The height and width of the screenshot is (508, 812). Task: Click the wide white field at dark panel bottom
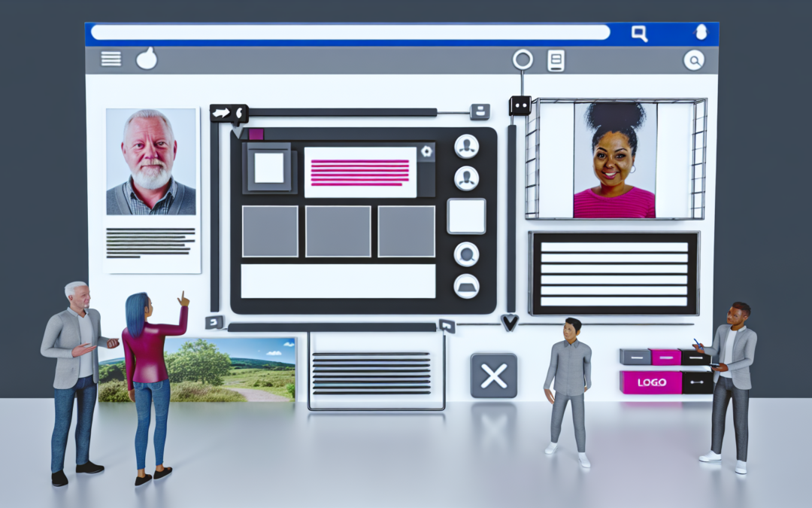pyautogui.click(x=338, y=281)
